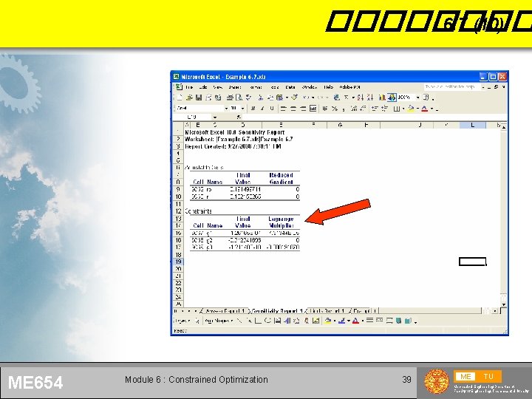Click the Increase Decimal icon
The image size is (532, 399).
(x=354, y=108)
